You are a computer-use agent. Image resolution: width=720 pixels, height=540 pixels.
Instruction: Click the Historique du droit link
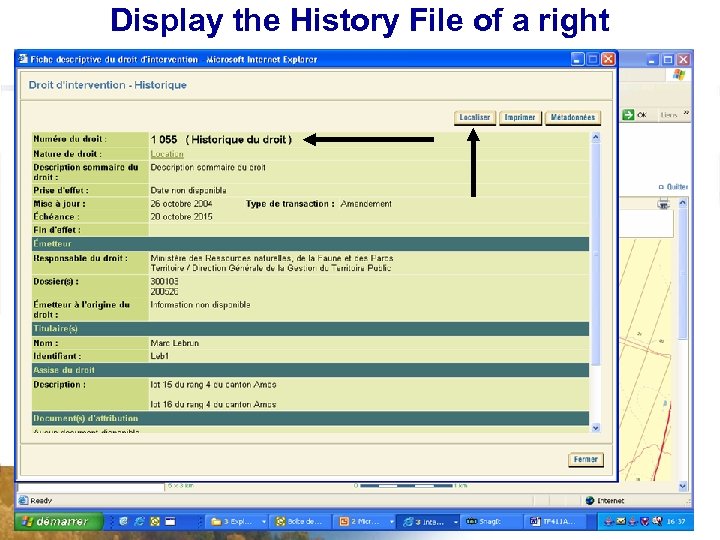239,140
